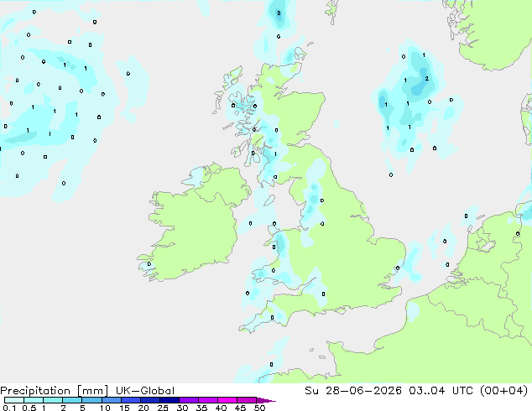Viewport: 532px width, 411px height.
Task: Pick the 5–10 mm legend color swatch
Action: (x=91, y=400)
